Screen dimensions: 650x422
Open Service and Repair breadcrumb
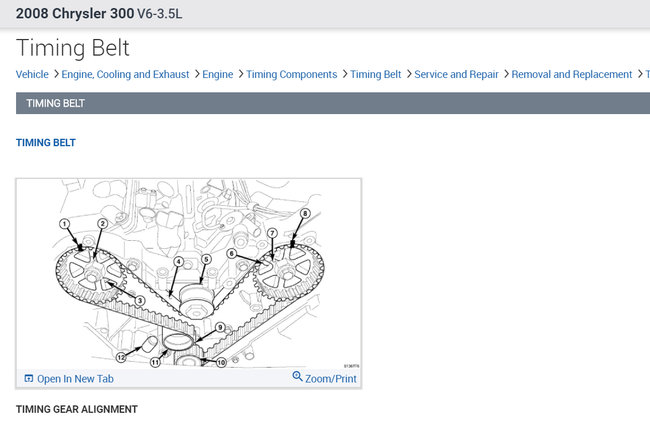tap(456, 75)
